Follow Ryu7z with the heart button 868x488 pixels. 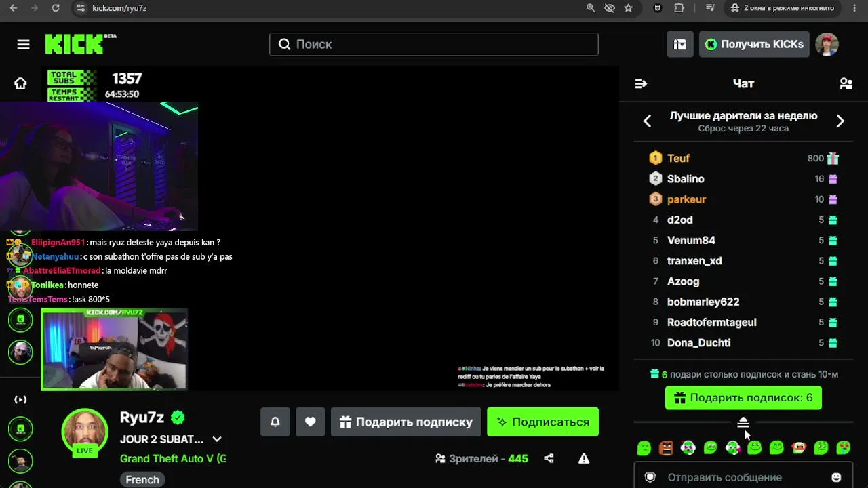(x=310, y=422)
